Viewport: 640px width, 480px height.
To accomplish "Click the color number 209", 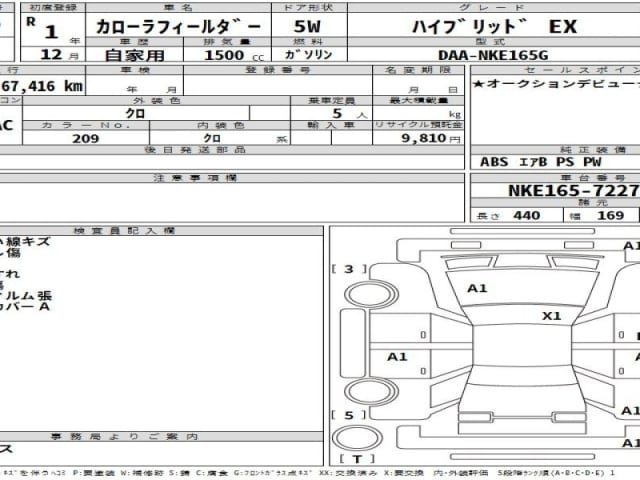I will click(x=86, y=139).
